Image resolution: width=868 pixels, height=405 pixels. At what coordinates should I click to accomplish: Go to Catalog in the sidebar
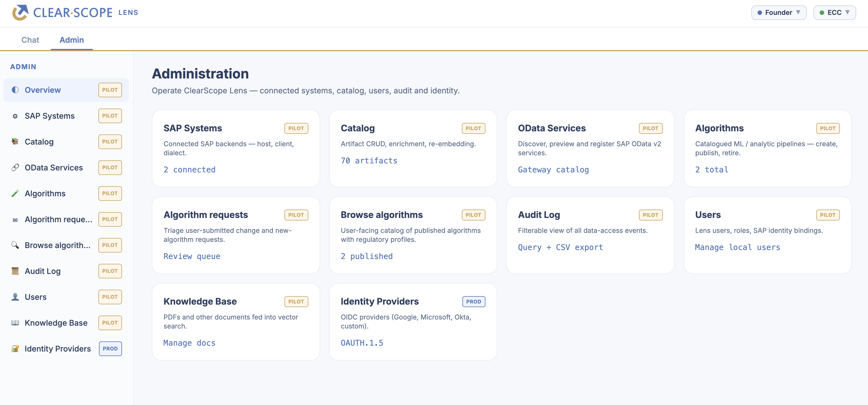coord(66,142)
